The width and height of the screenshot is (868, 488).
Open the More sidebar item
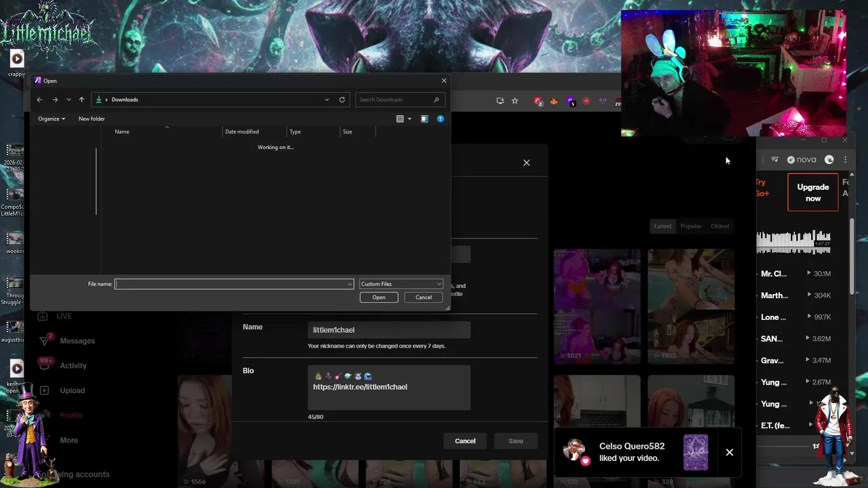pyautogui.click(x=68, y=441)
